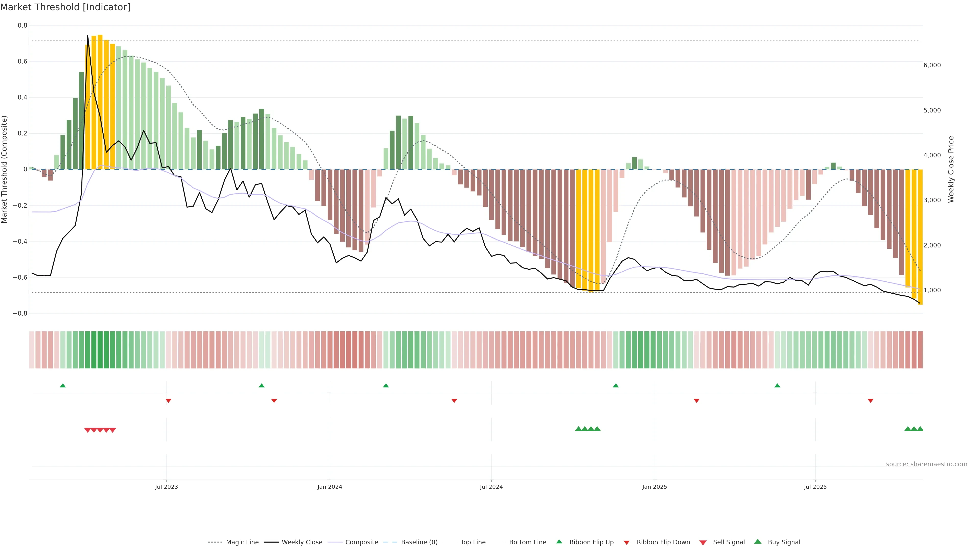Click the source: sharemaestro.com text
980x551 pixels.
926,464
